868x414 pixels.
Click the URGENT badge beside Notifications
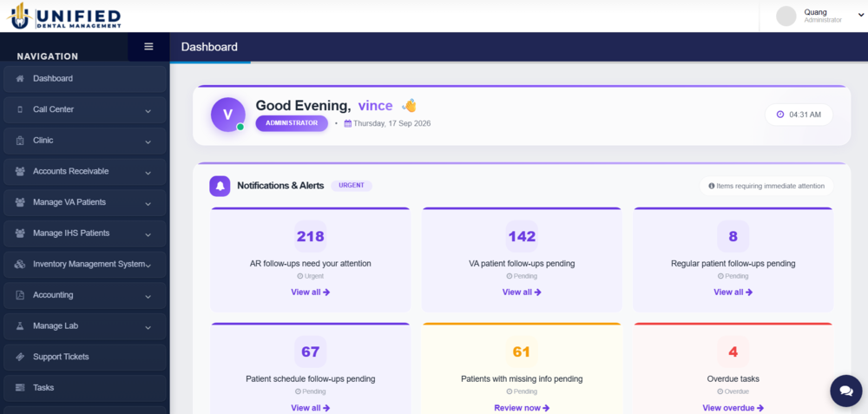[352, 186]
